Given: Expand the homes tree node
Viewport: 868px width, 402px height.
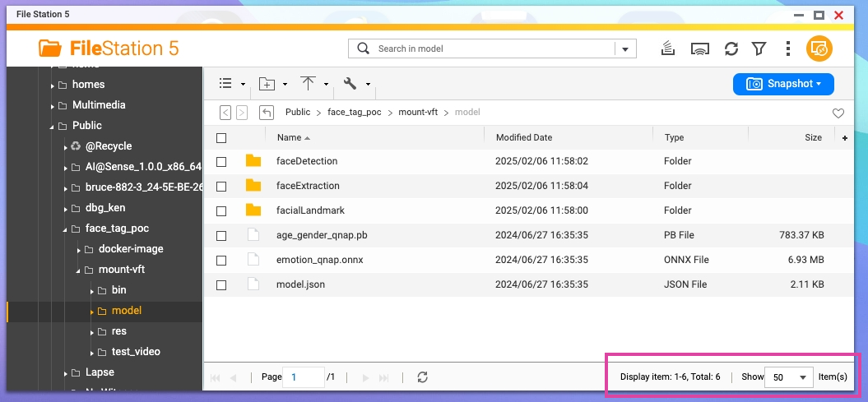Looking at the screenshot, I should pyautogui.click(x=53, y=85).
